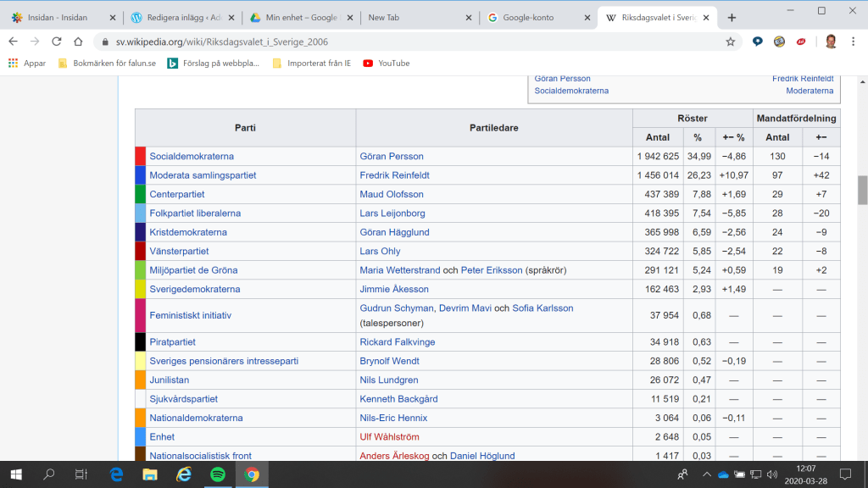
Task: Switch to the 'Google-konto' tab
Action: [x=530, y=18]
